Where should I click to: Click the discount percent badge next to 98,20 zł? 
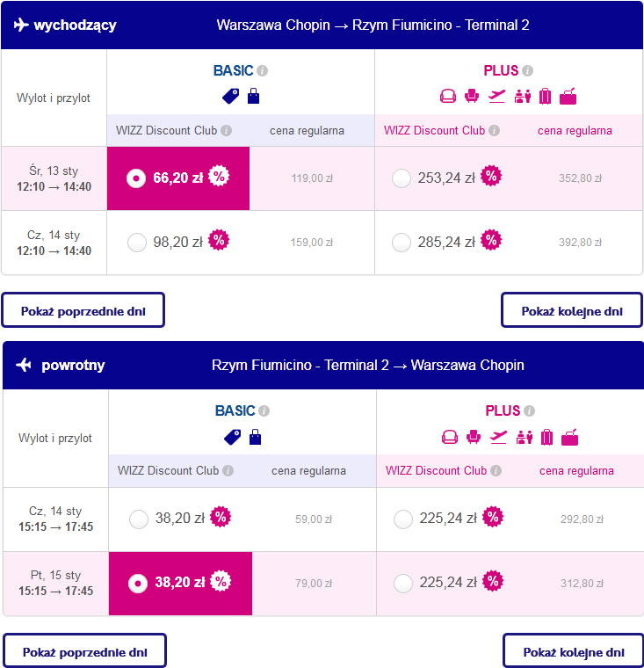pyautogui.click(x=219, y=240)
